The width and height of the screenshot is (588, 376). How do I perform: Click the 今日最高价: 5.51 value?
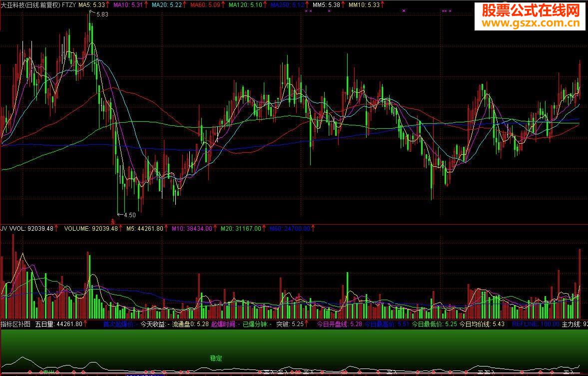[x=387, y=324]
